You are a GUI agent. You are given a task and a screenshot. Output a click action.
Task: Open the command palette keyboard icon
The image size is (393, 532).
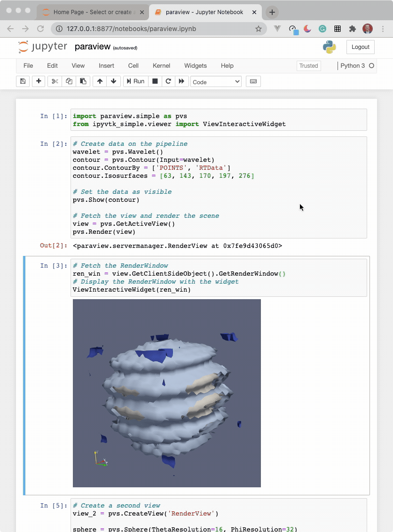pos(253,81)
